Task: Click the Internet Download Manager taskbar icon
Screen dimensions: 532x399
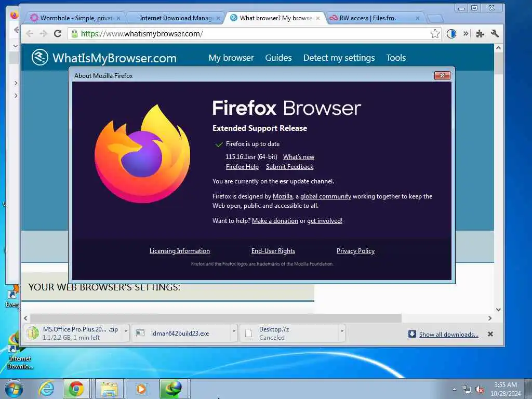Action: pyautogui.click(x=174, y=389)
